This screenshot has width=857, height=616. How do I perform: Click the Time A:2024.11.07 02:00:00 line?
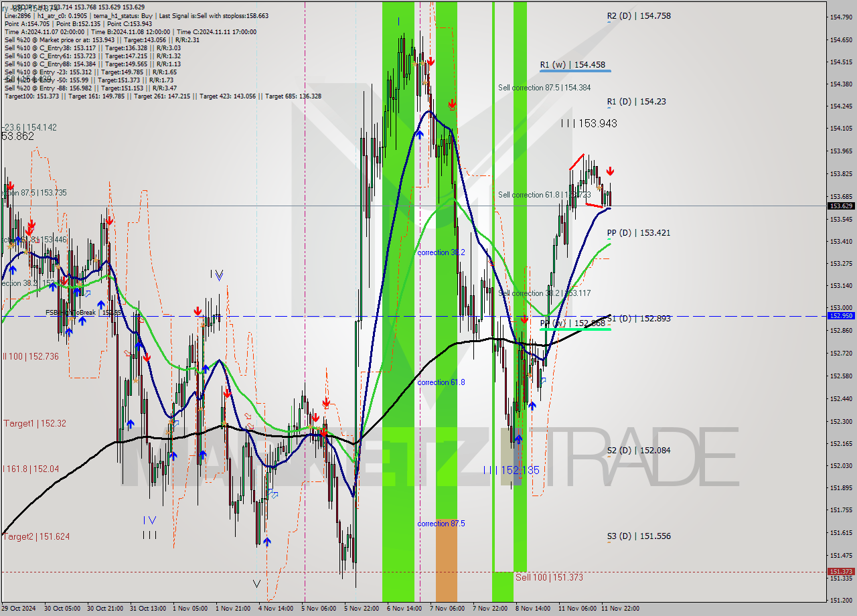tap(130, 31)
